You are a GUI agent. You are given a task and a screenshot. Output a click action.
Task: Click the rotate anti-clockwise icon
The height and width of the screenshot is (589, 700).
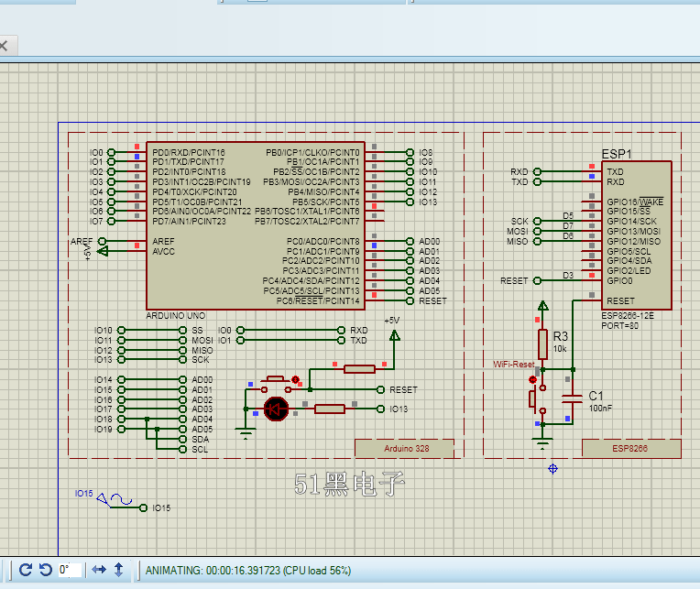pos(46,570)
